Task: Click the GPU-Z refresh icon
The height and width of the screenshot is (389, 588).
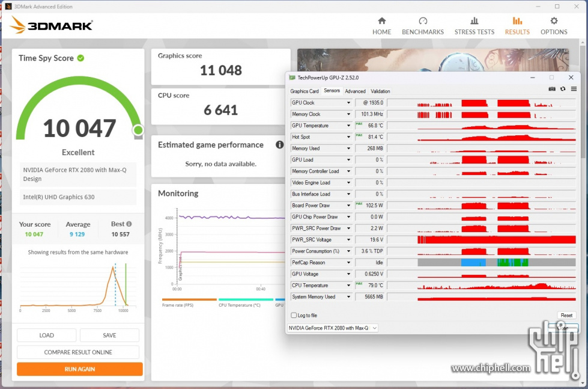Action: [x=563, y=89]
